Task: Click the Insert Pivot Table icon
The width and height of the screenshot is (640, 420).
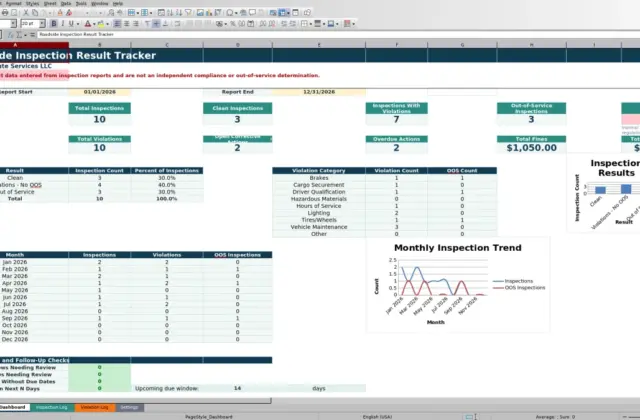Action: coord(218,13)
